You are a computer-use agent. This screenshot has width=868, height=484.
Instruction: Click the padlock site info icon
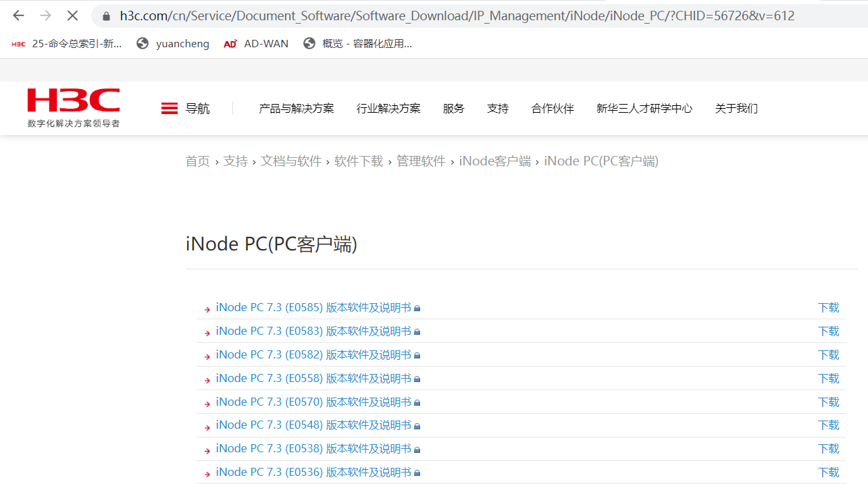pyautogui.click(x=105, y=16)
